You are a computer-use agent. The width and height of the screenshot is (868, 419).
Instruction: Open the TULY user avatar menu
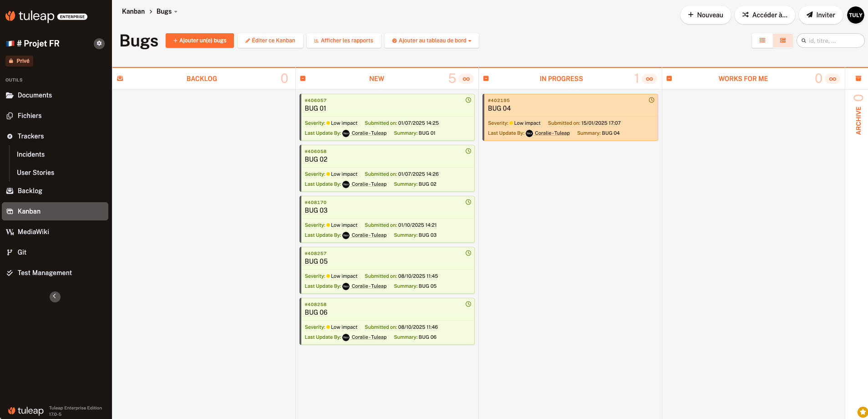(x=856, y=15)
